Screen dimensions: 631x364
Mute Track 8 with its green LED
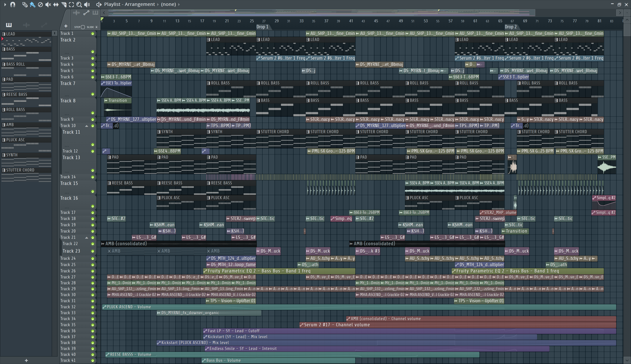(93, 113)
